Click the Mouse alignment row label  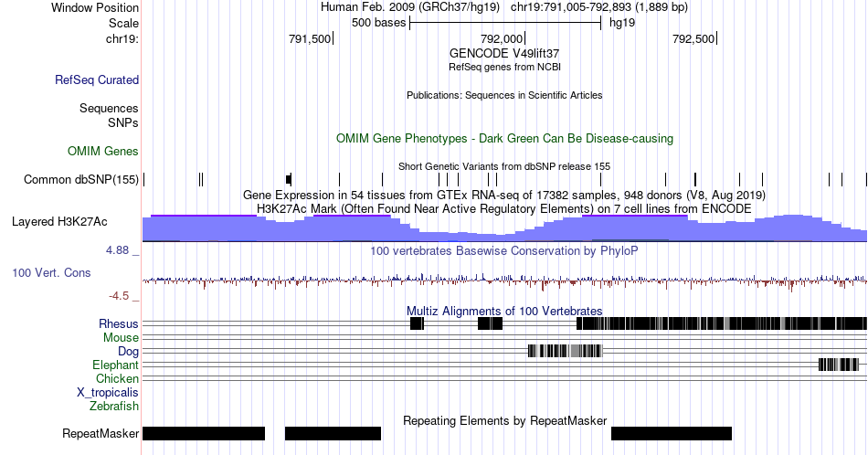coord(121,338)
